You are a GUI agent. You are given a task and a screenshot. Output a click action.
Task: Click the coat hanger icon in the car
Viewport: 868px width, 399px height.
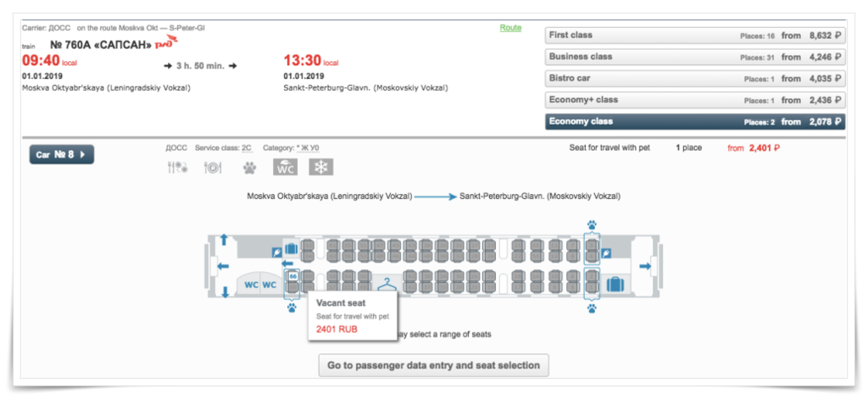point(387,285)
